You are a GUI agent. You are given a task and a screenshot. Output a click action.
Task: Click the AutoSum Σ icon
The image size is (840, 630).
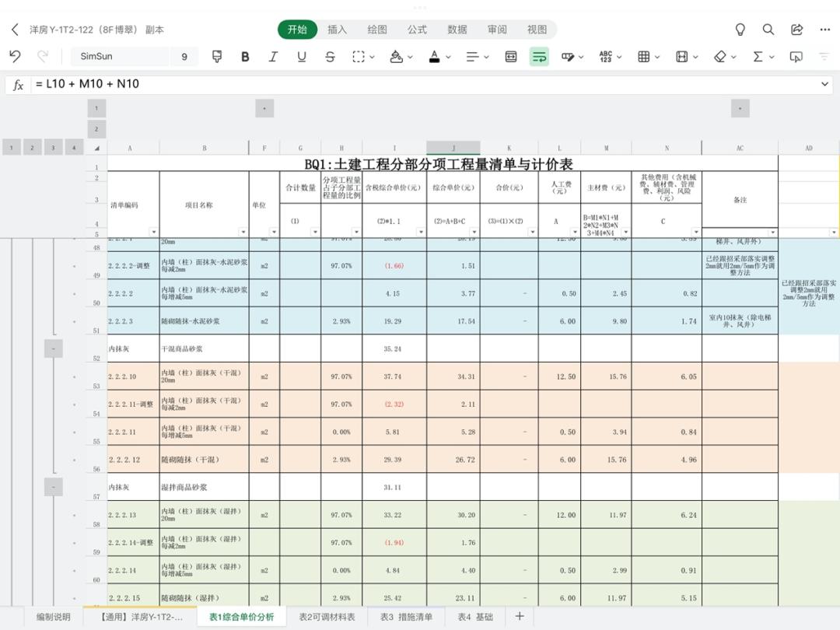tap(757, 56)
